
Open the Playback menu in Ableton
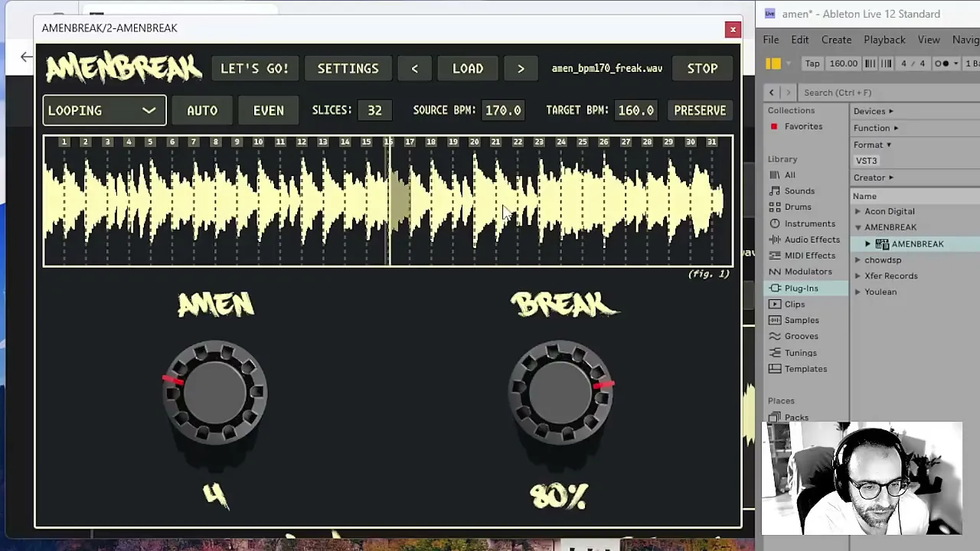[x=884, y=40]
